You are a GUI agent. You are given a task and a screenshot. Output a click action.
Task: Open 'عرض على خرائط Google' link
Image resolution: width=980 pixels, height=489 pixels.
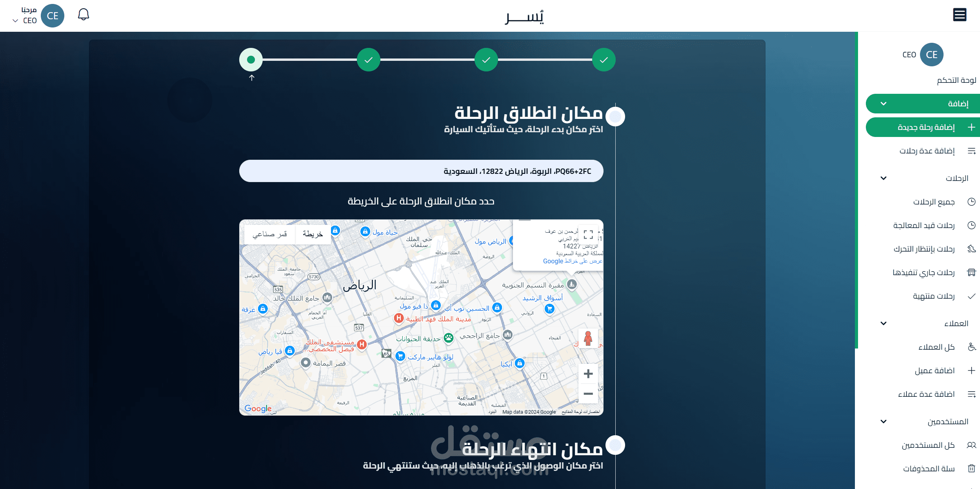point(572,261)
